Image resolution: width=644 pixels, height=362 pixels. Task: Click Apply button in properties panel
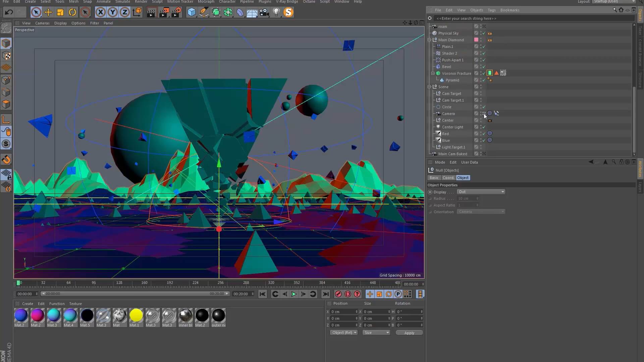(409, 333)
